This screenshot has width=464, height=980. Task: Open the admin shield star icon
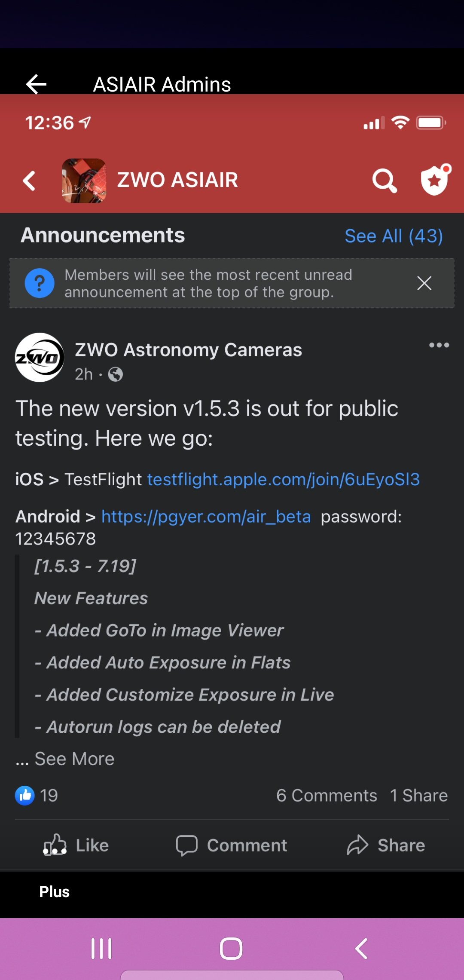pyautogui.click(x=435, y=181)
